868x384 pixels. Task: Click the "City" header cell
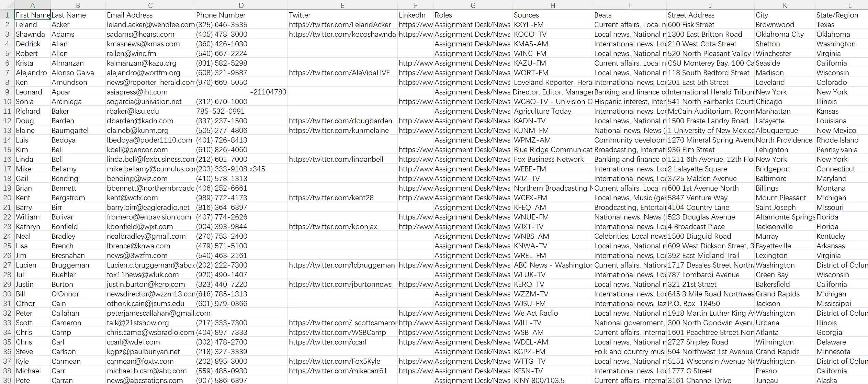785,15
